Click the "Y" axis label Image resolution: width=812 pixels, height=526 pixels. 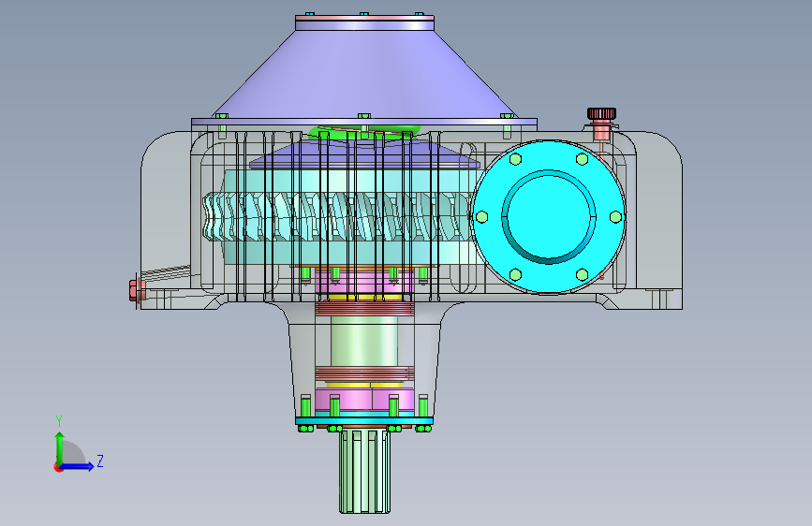tap(59, 421)
